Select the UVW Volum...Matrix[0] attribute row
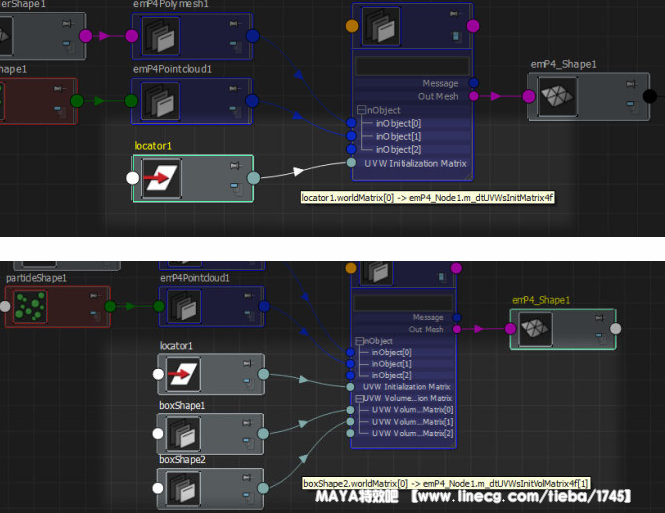Screen dimensions: 665x513 click(412, 410)
